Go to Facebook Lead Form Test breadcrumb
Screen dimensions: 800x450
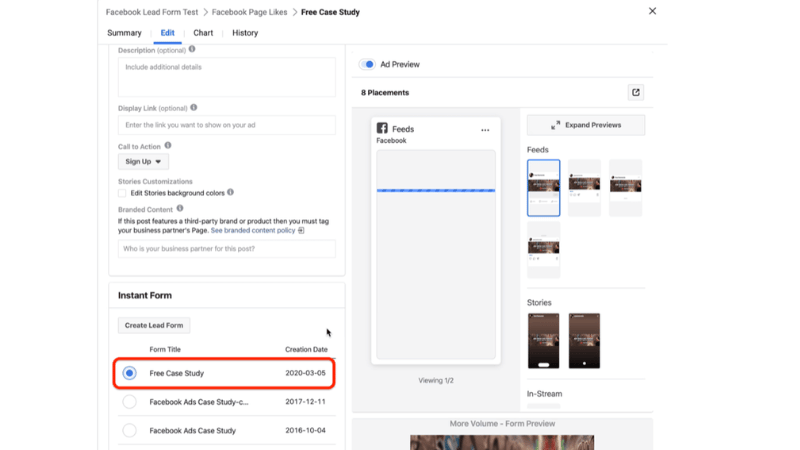[x=152, y=12]
